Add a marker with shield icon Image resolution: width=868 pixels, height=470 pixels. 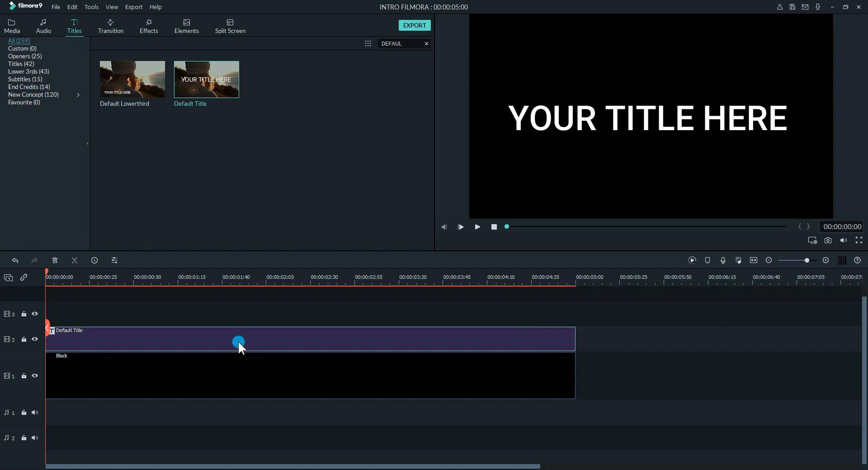pos(708,260)
